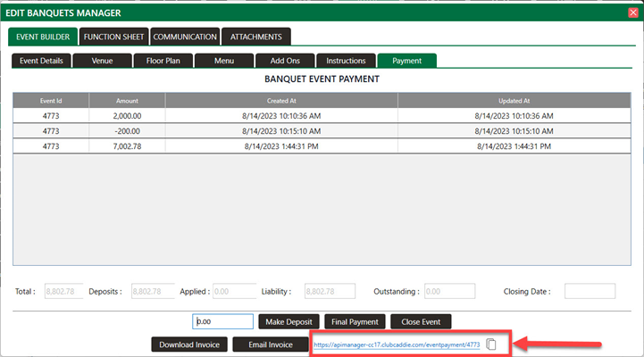Click the Total field showing 8,802.78
This screenshot has width=644, height=357.
coord(63,291)
